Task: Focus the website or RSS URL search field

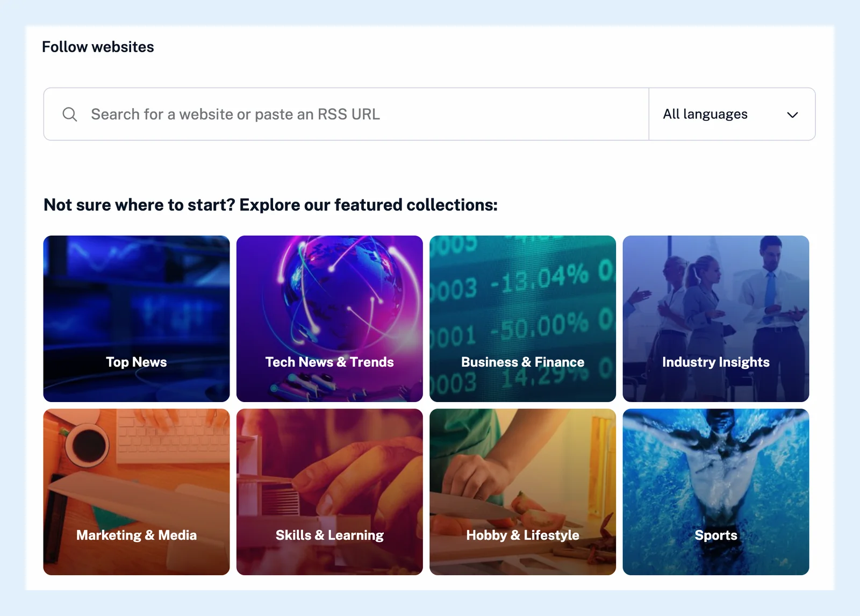Action: [x=346, y=114]
